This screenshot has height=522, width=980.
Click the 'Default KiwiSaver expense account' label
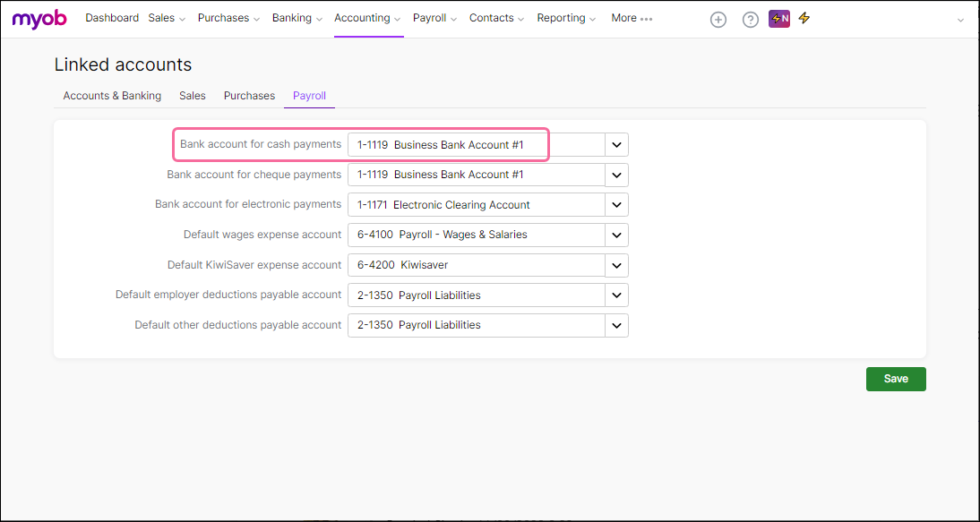point(254,265)
